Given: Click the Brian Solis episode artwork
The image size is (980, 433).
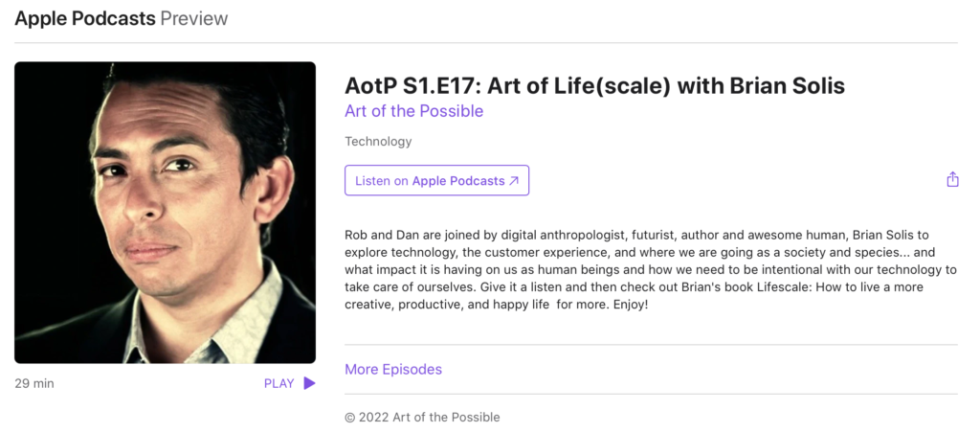Looking at the screenshot, I should (x=165, y=213).
